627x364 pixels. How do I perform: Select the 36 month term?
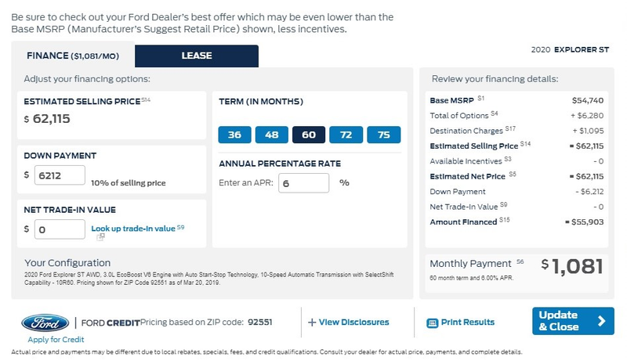[x=234, y=135]
